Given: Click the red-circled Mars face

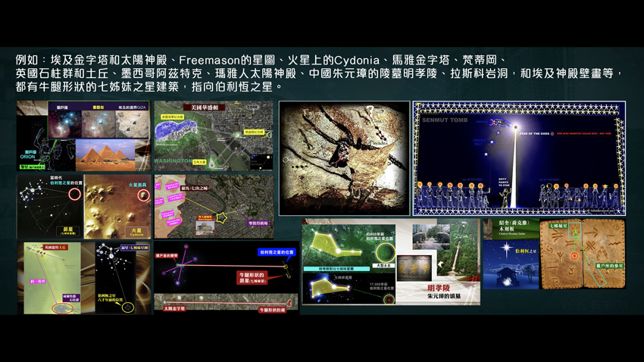Looking at the screenshot, I should [x=143, y=195].
